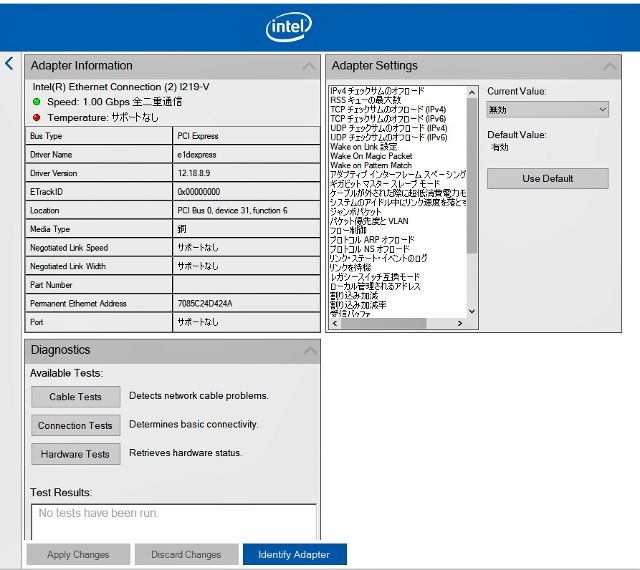Select TCP チェックサムのオフロード (IPv6)
This screenshot has width=640, height=570.
[x=388, y=119]
